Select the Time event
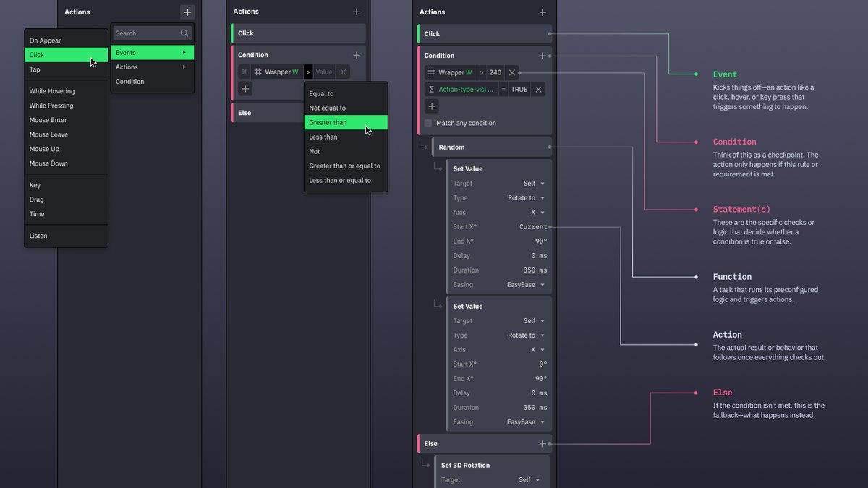Image resolution: width=868 pixels, height=488 pixels. coord(67,214)
